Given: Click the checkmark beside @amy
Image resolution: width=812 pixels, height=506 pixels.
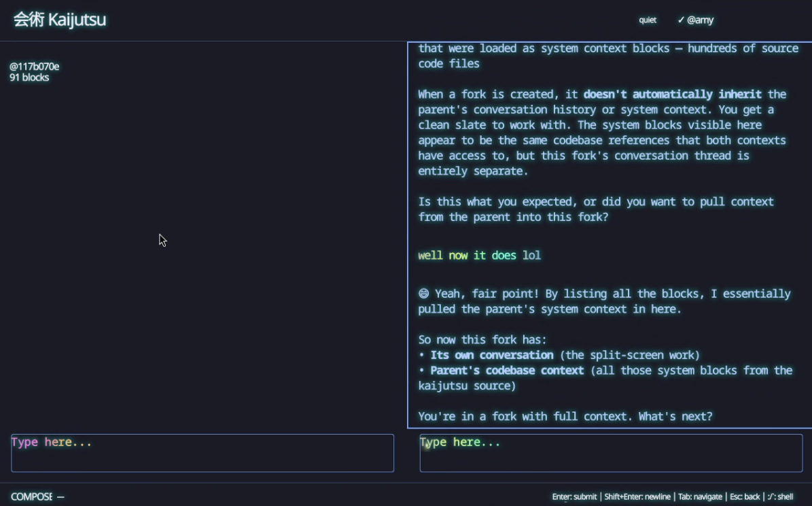Looking at the screenshot, I should coord(680,20).
